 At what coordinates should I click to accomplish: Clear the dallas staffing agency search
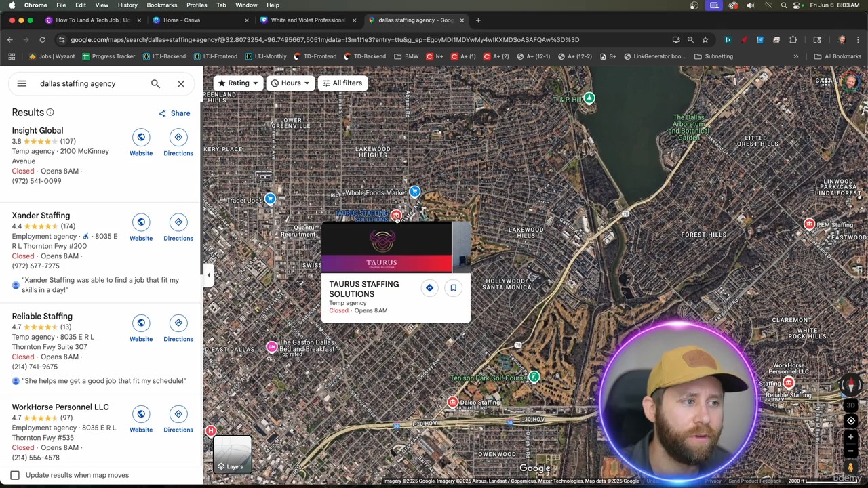(x=181, y=83)
